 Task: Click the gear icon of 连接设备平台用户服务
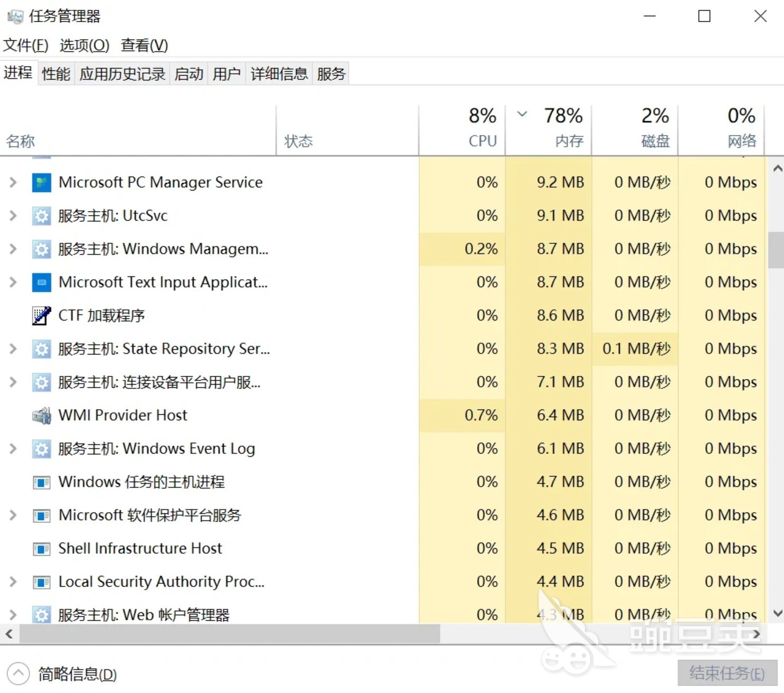(41, 382)
